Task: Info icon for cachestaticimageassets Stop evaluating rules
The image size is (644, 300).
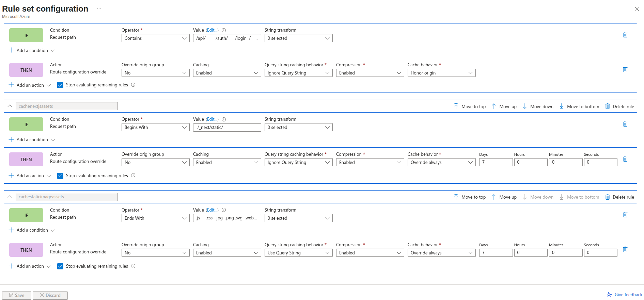Action: pos(133,266)
